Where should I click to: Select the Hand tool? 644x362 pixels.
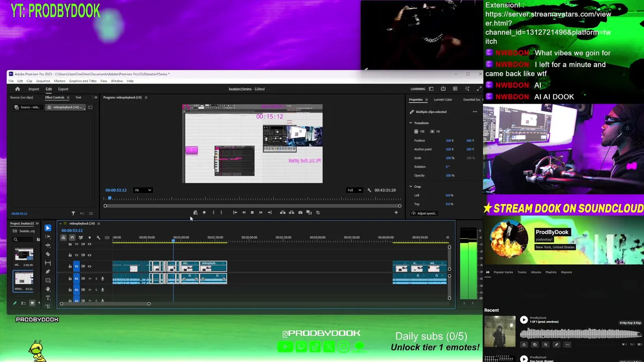click(48, 289)
